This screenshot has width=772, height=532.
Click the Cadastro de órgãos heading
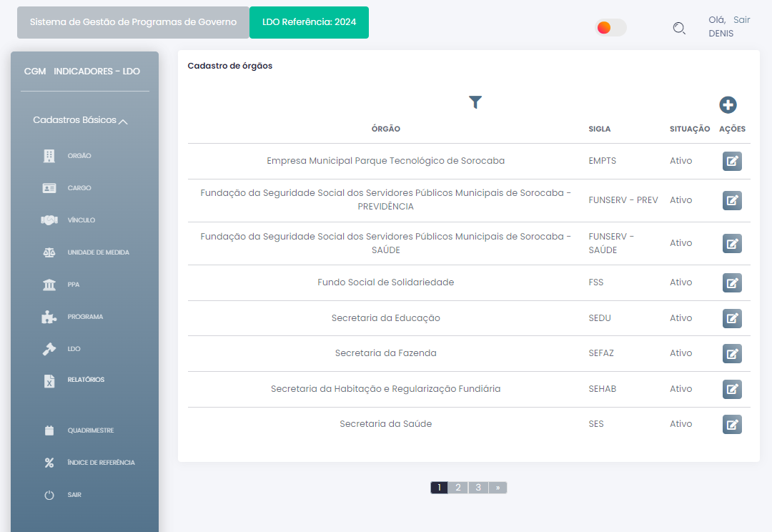[229, 66]
